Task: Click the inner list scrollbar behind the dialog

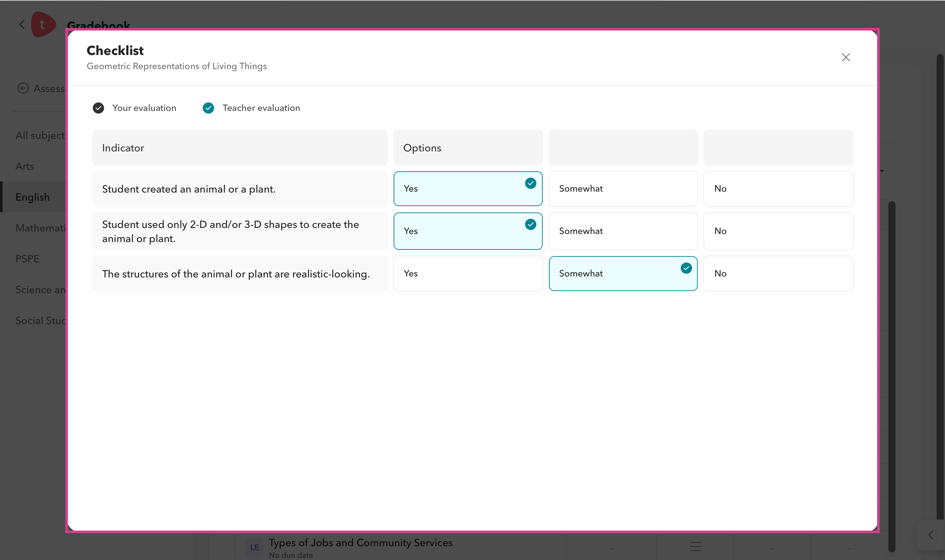Action: 892,376
